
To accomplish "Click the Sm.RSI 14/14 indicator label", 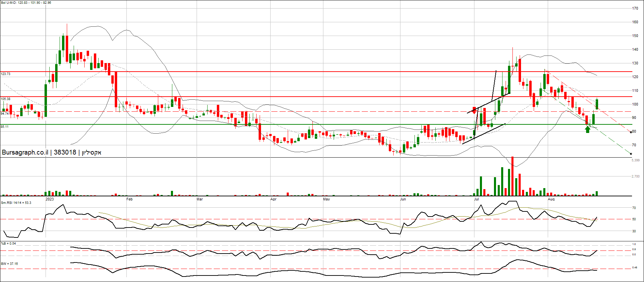I will click(x=16, y=203).
